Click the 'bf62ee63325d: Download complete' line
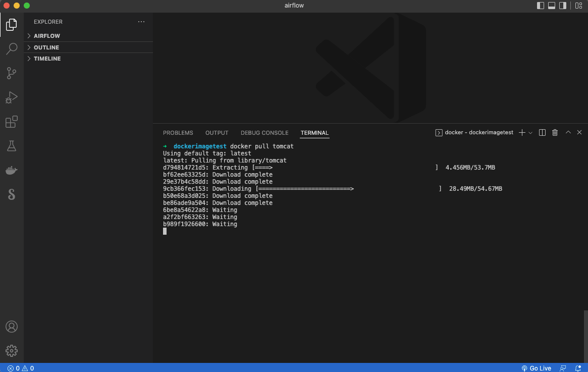Viewport: 588px width, 372px height. click(x=218, y=175)
